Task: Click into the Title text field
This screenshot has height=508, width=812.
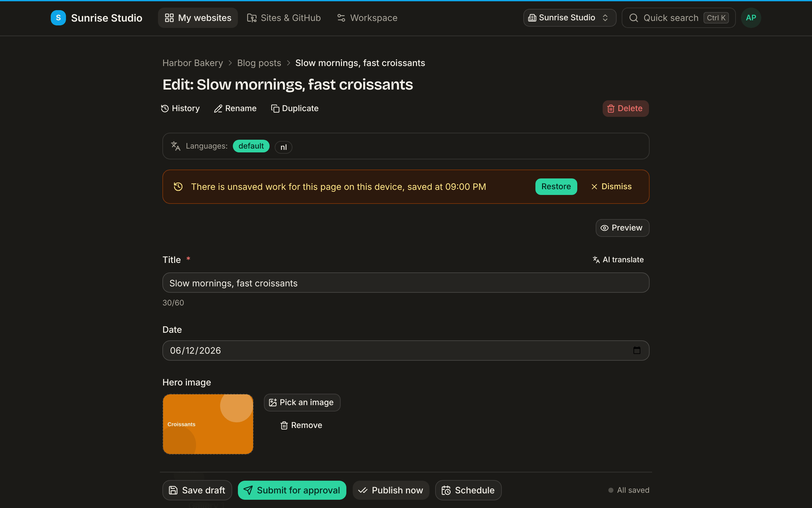Action: click(x=406, y=283)
